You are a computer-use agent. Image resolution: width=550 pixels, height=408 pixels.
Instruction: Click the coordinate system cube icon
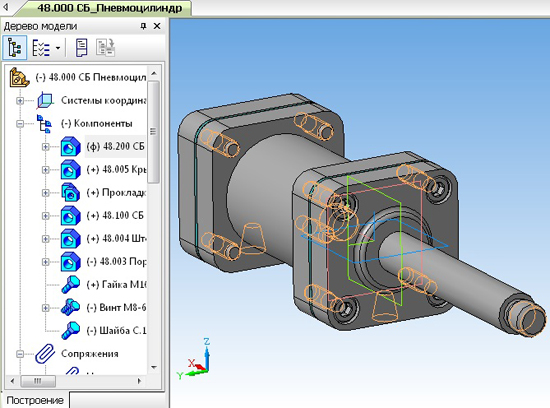click(45, 100)
